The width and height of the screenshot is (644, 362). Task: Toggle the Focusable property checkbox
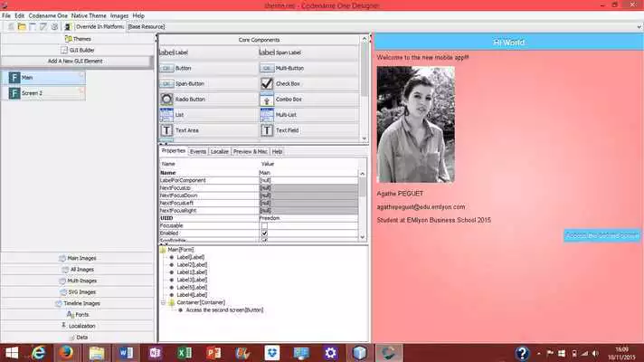(264, 225)
